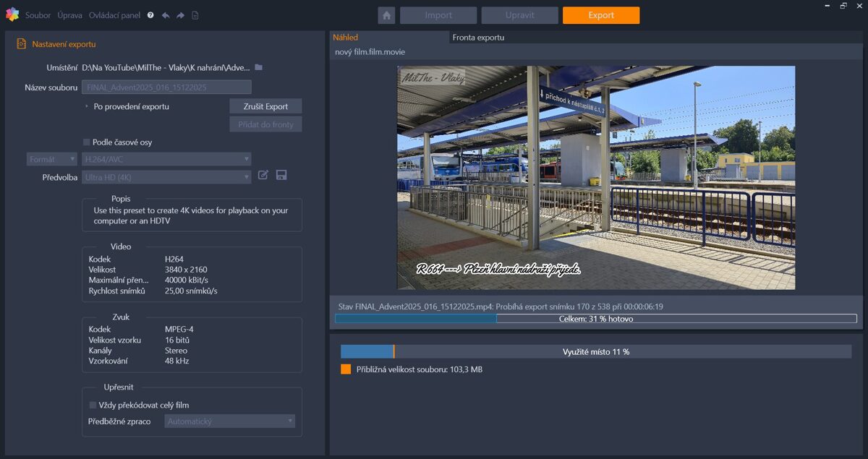The height and width of the screenshot is (459, 868).
Task: Click the Upravit button in top bar
Action: [519, 15]
